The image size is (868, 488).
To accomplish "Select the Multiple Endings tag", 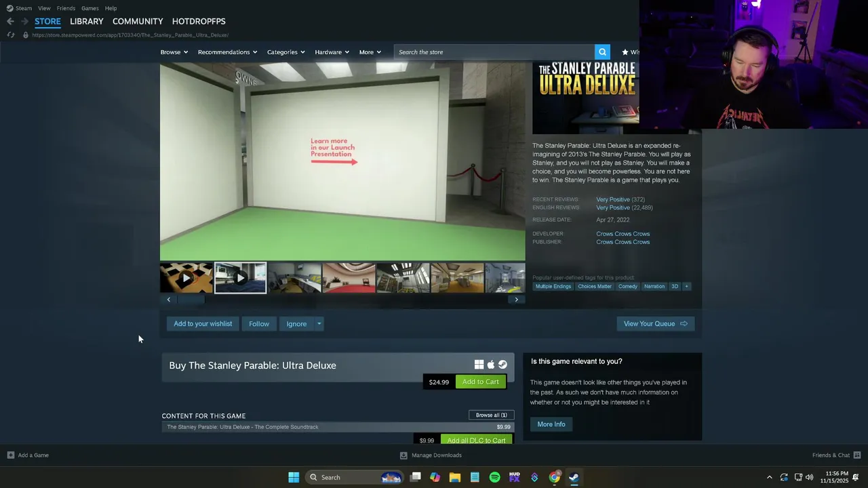I will [x=553, y=286].
